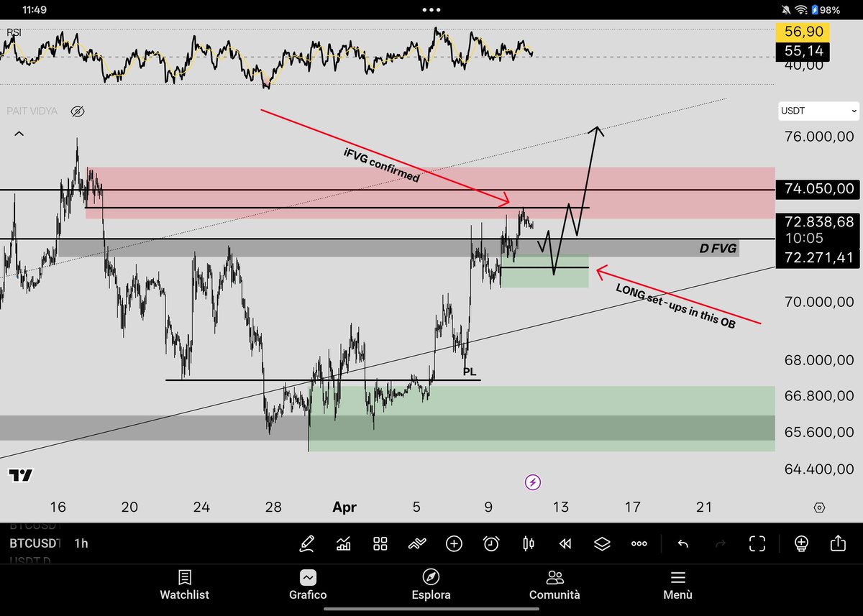Tap the 70.000,00 price axis label

pyautogui.click(x=819, y=302)
